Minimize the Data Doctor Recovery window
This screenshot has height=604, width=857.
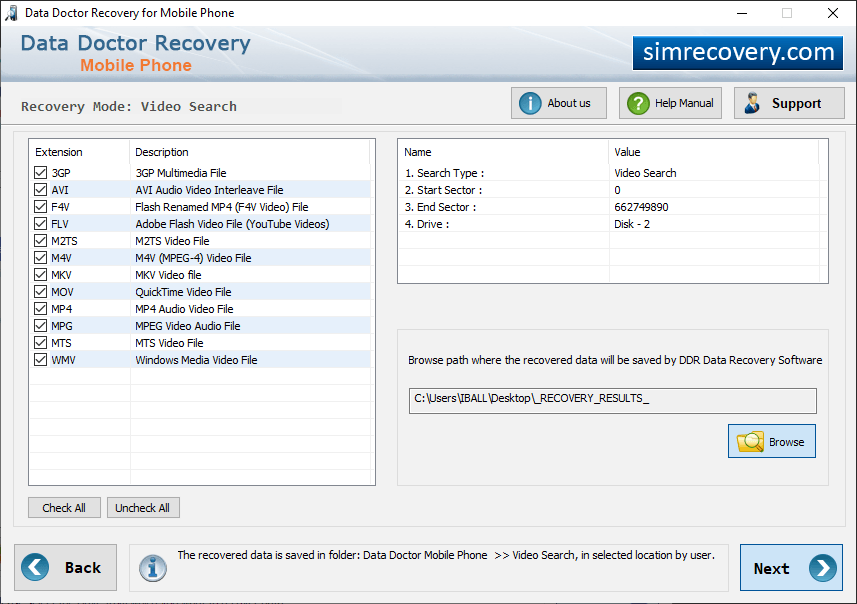[742, 13]
